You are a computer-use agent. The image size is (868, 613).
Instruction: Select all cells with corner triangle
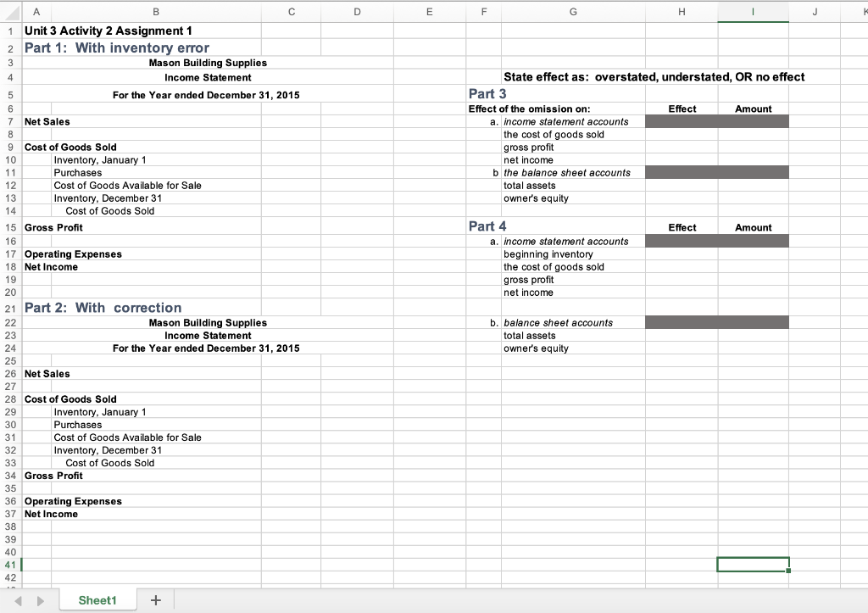click(x=10, y=12)
